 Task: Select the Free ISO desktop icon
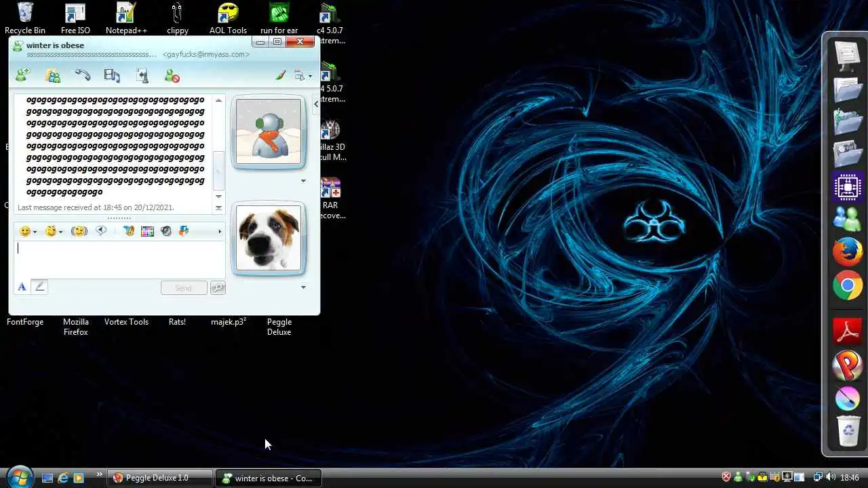click(x=75, y=18)
